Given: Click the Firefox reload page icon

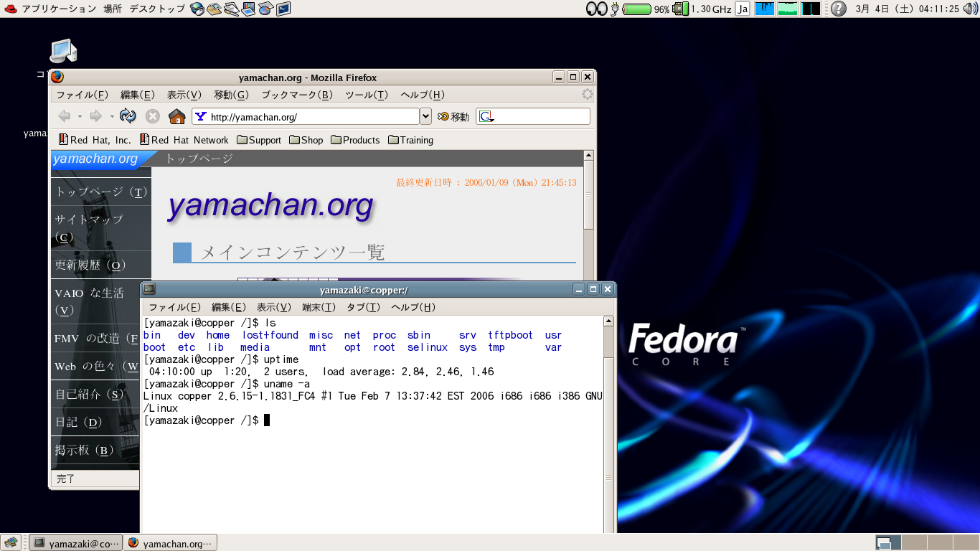Looking at the screenshot, I should pos(128,116).
